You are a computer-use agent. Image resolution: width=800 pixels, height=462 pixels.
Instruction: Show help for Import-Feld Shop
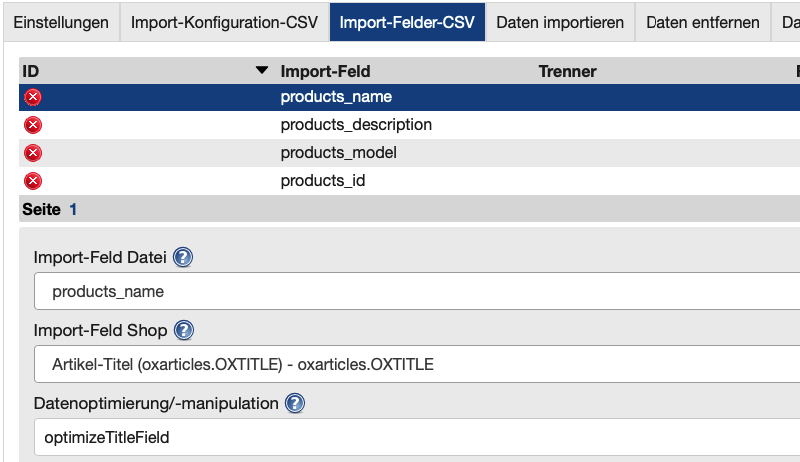pos(184,330)
